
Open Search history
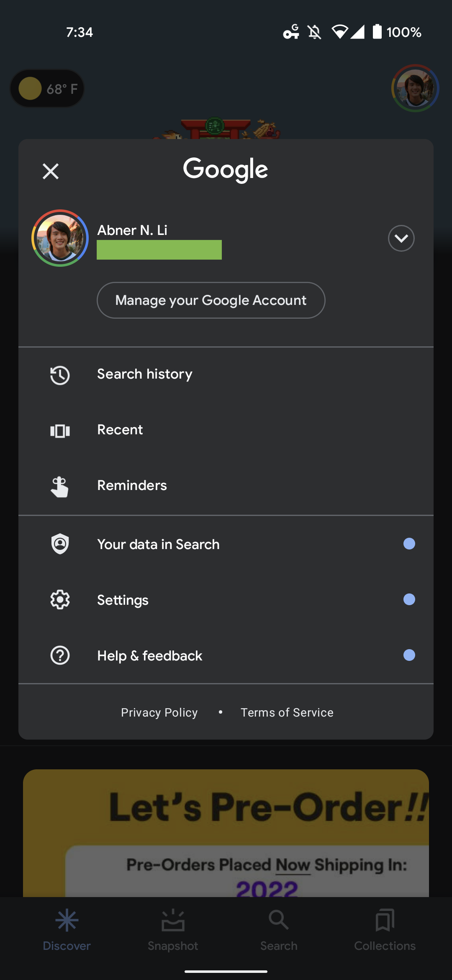145,374
